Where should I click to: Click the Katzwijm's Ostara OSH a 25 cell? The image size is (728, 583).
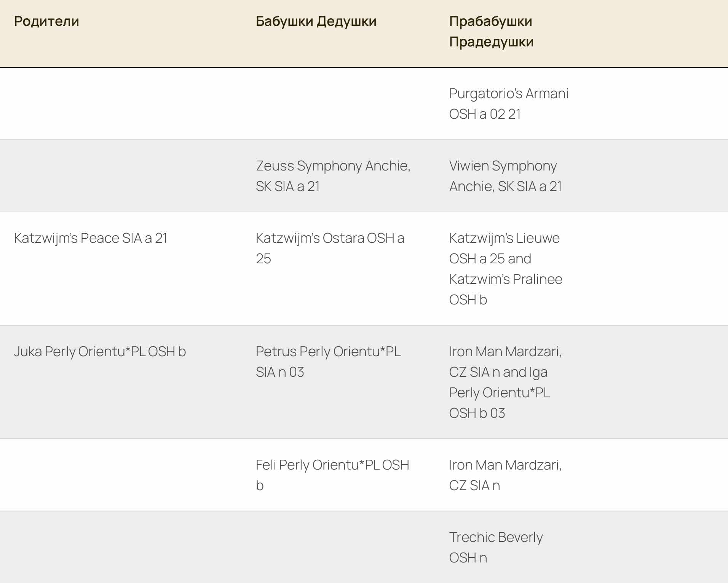click(330, 248)
